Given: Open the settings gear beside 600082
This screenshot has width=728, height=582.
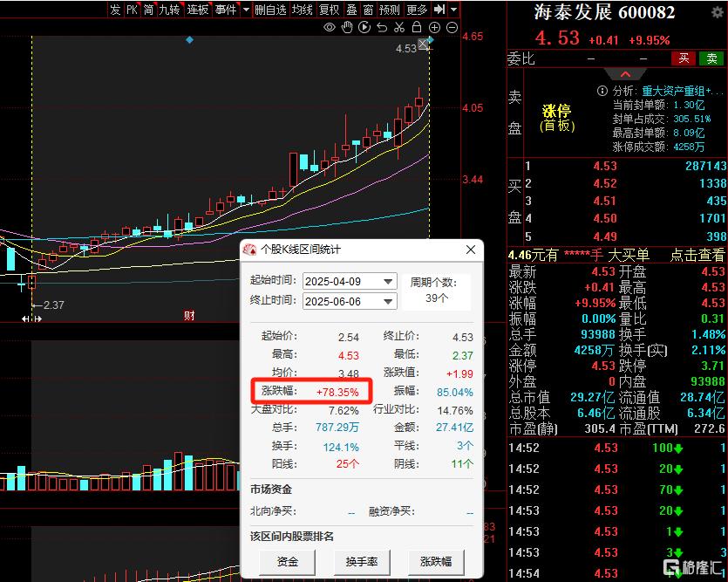Looking at the screenshot, I should click(718, 12).
